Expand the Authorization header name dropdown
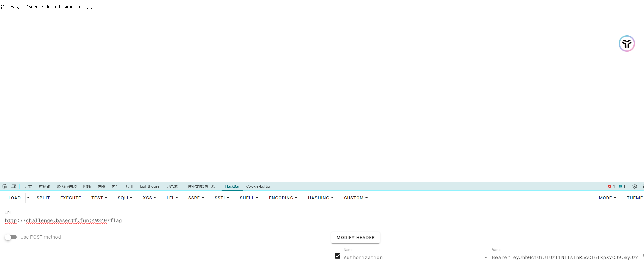644x262 pixels. [x=486, y=257]
